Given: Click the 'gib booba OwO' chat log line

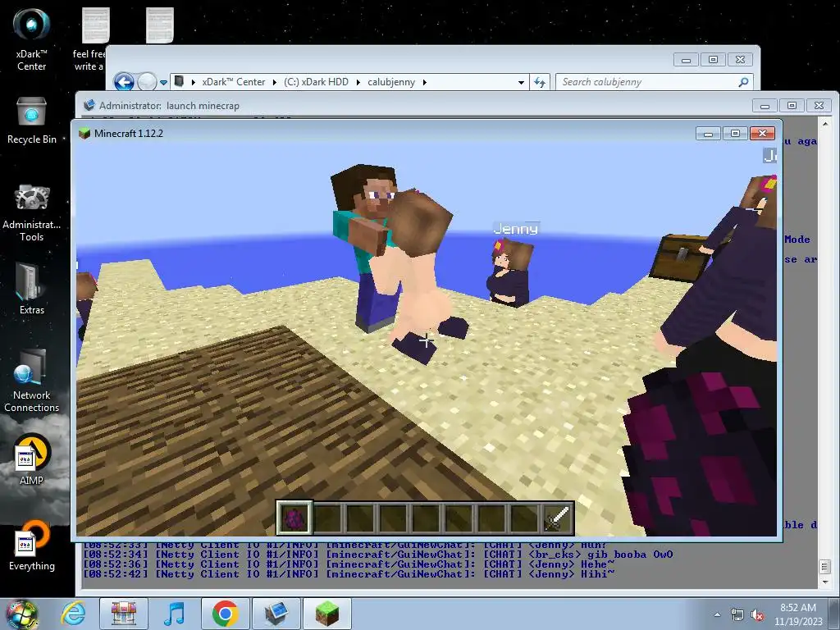Looking at the screenshot, I should click(x=378, y=555).
